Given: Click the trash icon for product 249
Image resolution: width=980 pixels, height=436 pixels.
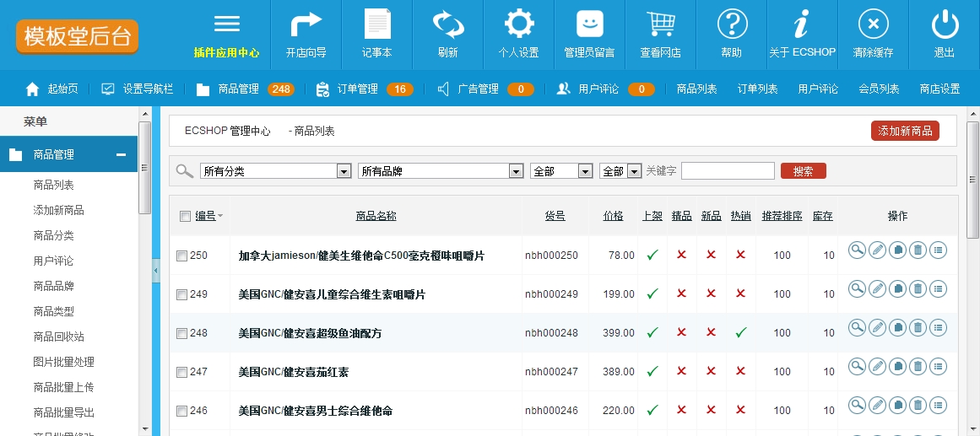Looking at the screenshot, I should (x=918, y=288).
